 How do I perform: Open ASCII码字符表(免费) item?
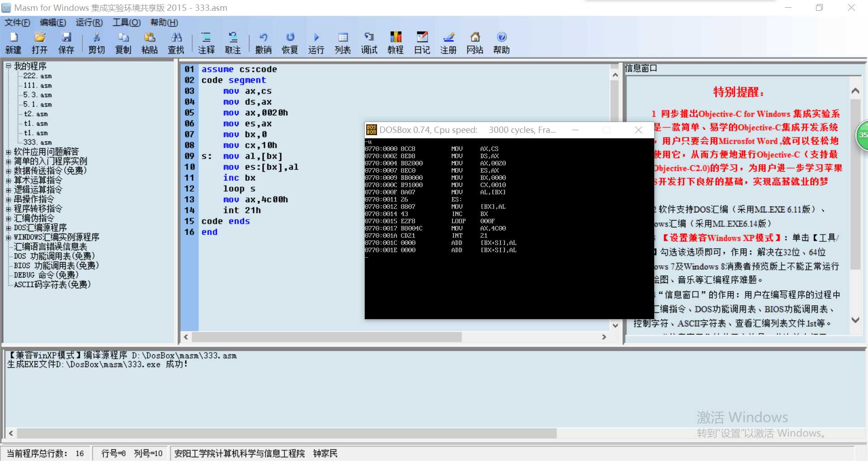point(52,285)
